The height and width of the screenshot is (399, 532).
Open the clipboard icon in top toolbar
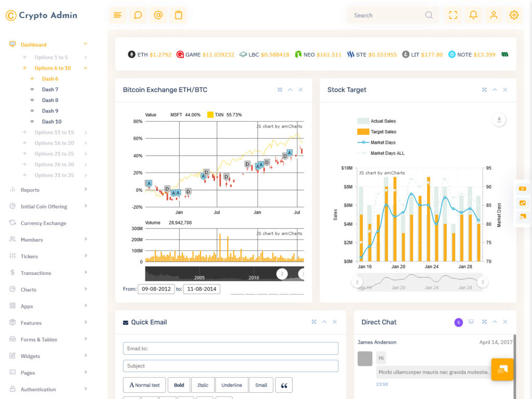pyautogui.click(x=179, y=15)
